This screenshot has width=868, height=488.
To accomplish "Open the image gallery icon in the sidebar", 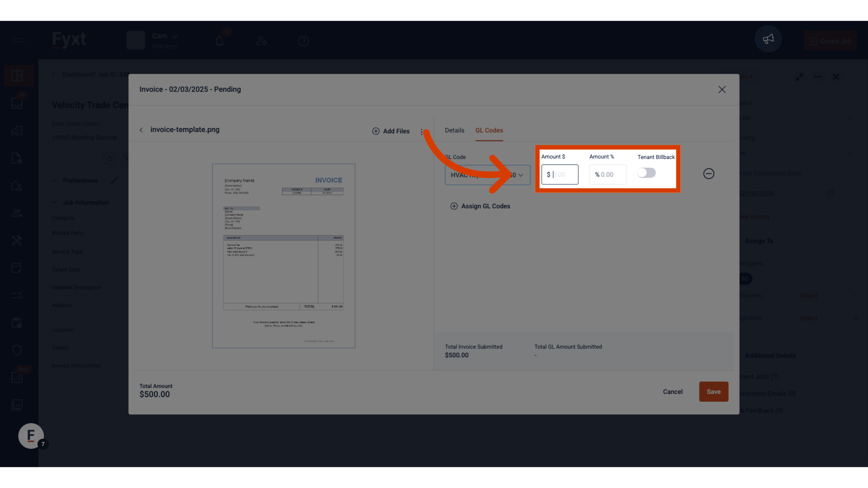I will pos(17,405).
